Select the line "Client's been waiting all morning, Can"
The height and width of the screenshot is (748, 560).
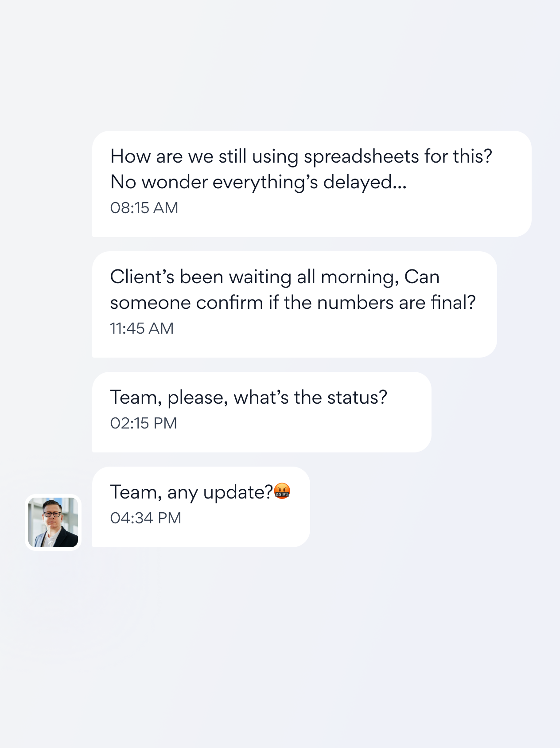pyautogui.click(x=275, y=277)
